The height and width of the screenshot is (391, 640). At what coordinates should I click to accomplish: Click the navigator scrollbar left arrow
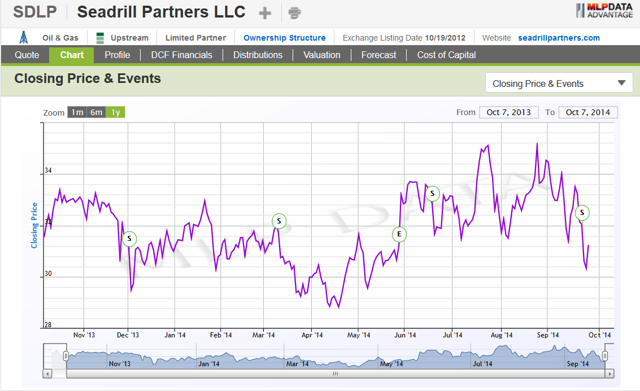pyautogui.click(x=47, y=373)
